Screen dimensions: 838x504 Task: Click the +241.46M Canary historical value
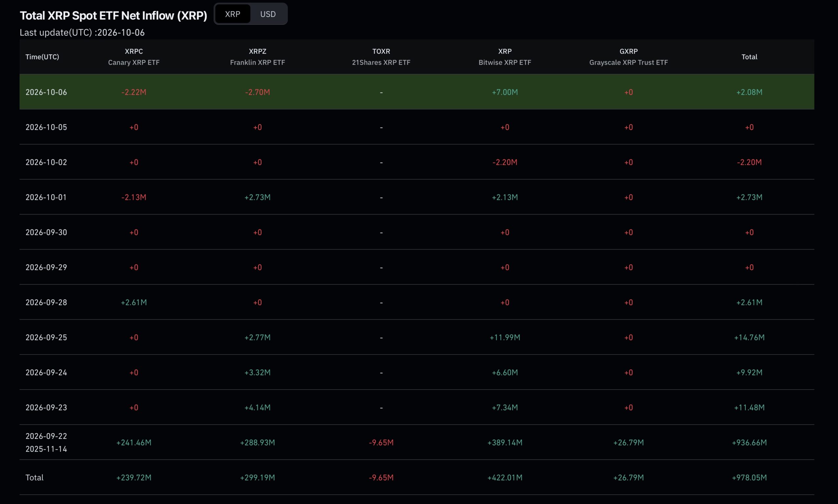click(134, 443)
